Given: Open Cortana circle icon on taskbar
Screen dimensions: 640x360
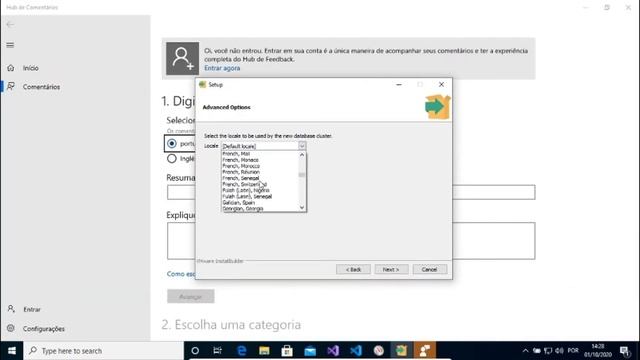Looking at the screenshot, I should pyautogui.click(x=195, y=351).
